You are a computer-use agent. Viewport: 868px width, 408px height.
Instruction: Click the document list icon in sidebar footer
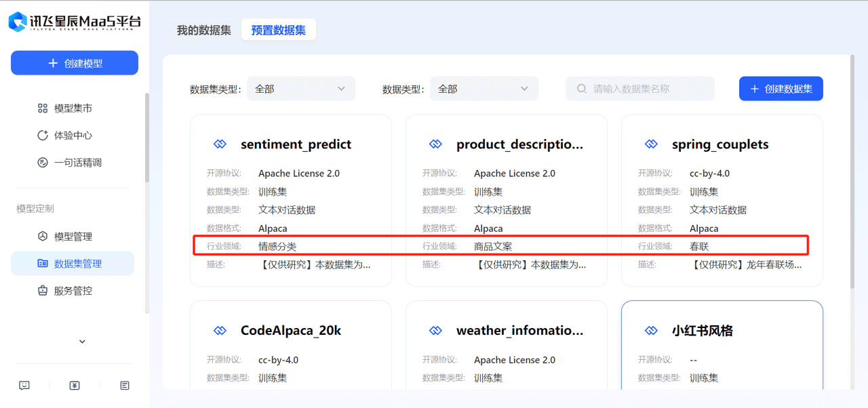pos(125,386)
